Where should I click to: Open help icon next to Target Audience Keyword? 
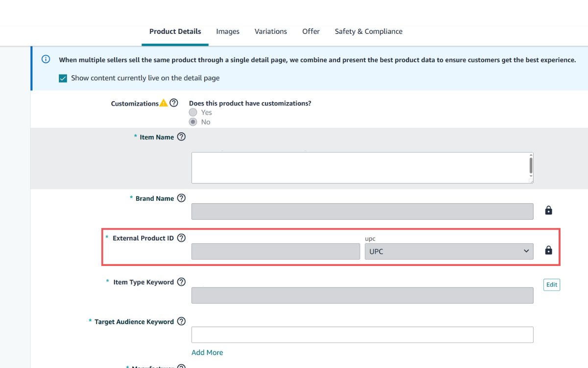click(x=181, y=321)
